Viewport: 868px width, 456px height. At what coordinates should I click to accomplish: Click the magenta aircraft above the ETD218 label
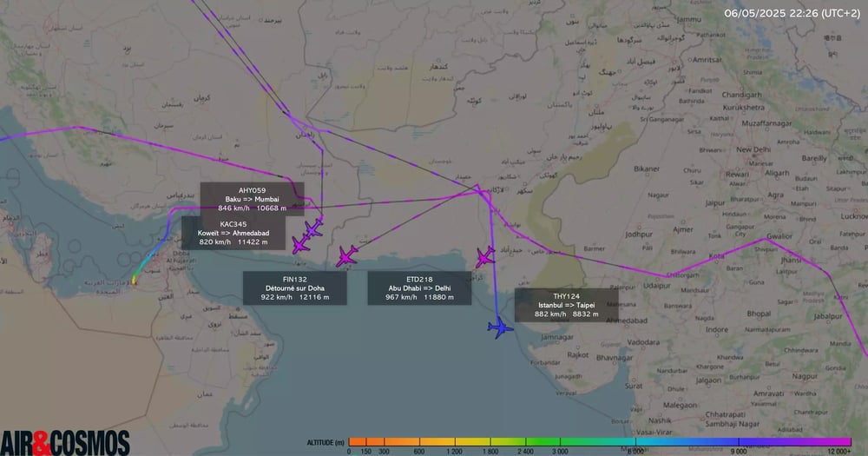(485, 256)
